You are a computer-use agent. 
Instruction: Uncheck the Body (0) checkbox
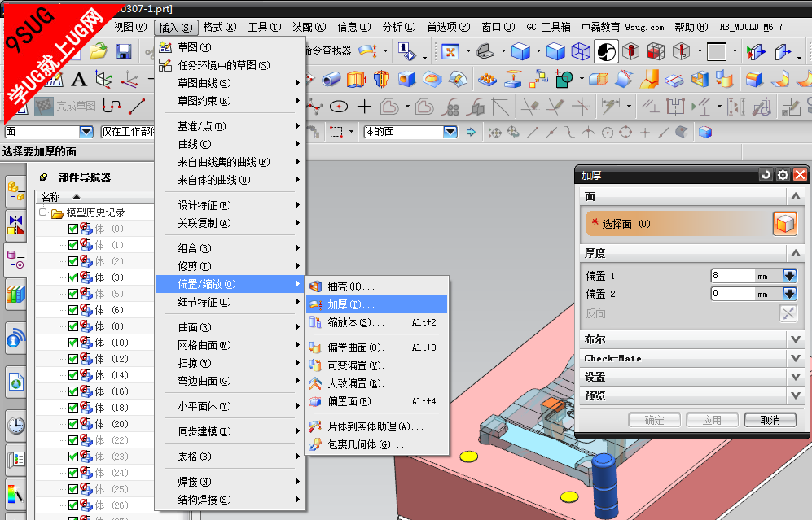(73, 229)
